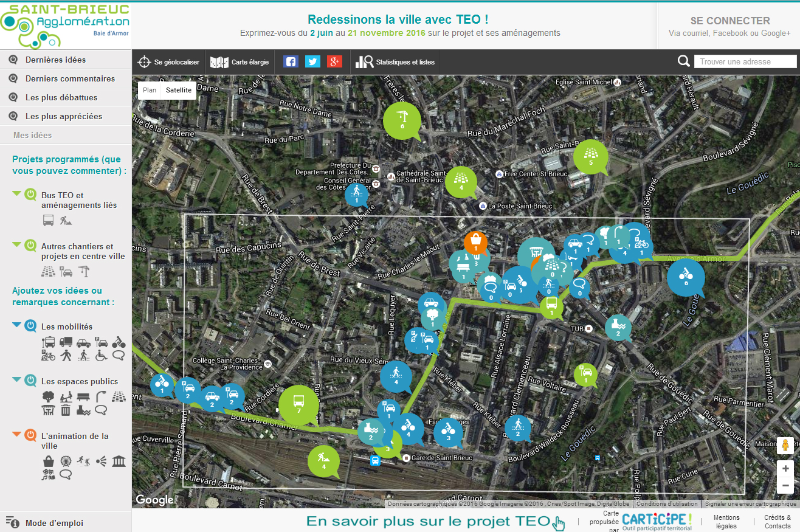Collapse the Les espaces publics arrow

coord(16,379)
